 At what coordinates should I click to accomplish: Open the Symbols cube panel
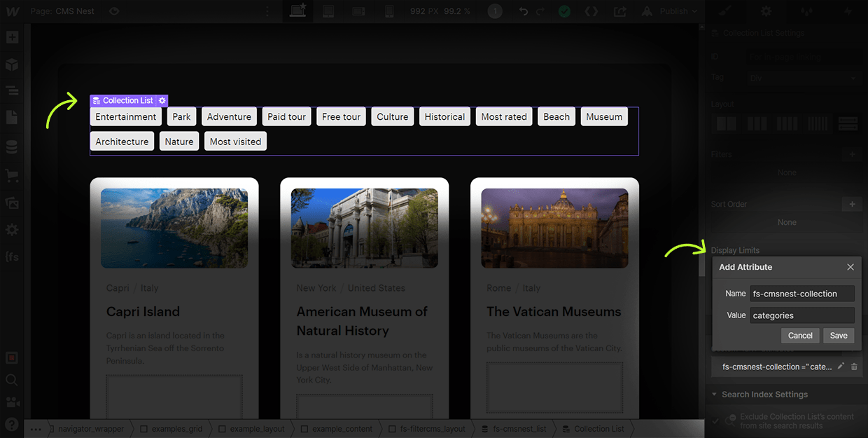point(12,64)
